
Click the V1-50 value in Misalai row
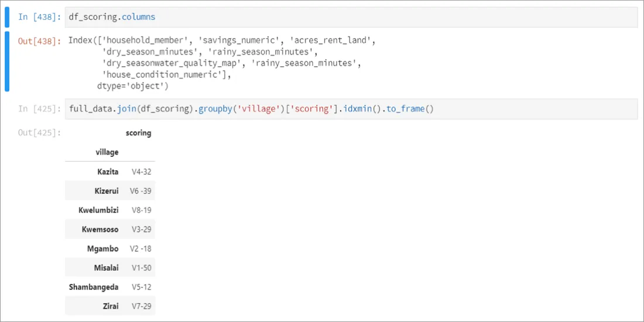[x=141, y=268]
